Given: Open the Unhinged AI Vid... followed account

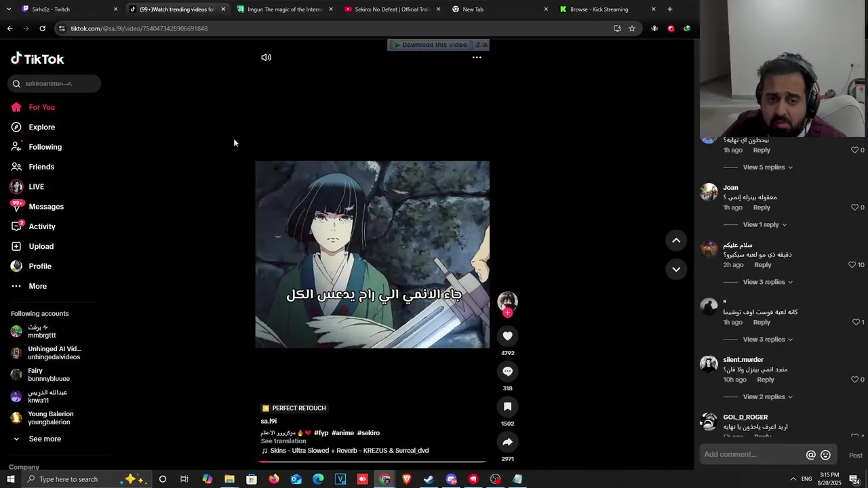Looking at the screenshot, I should 46,353.
